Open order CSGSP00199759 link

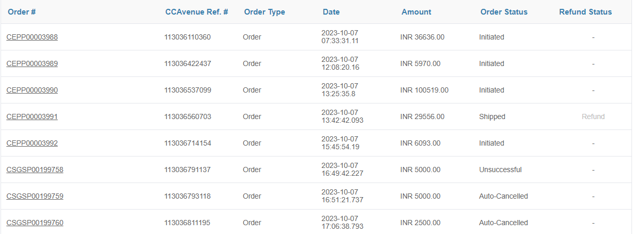point(35,196)
